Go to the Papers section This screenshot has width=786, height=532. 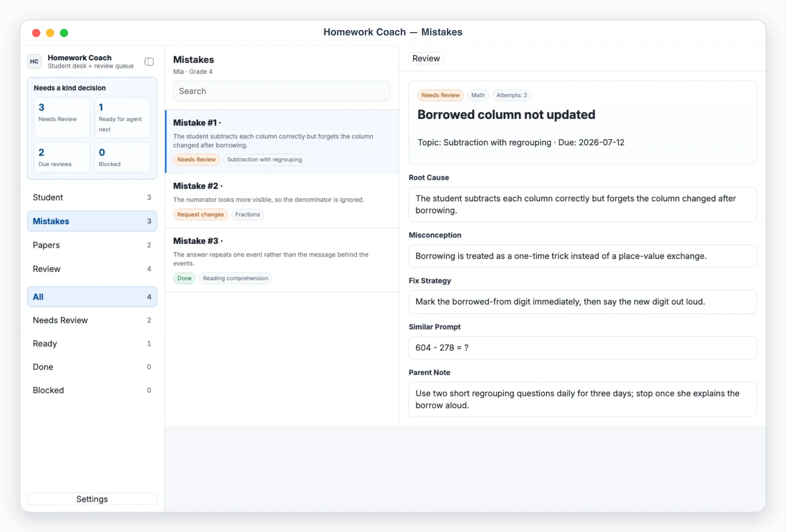[x=92, y=245]
